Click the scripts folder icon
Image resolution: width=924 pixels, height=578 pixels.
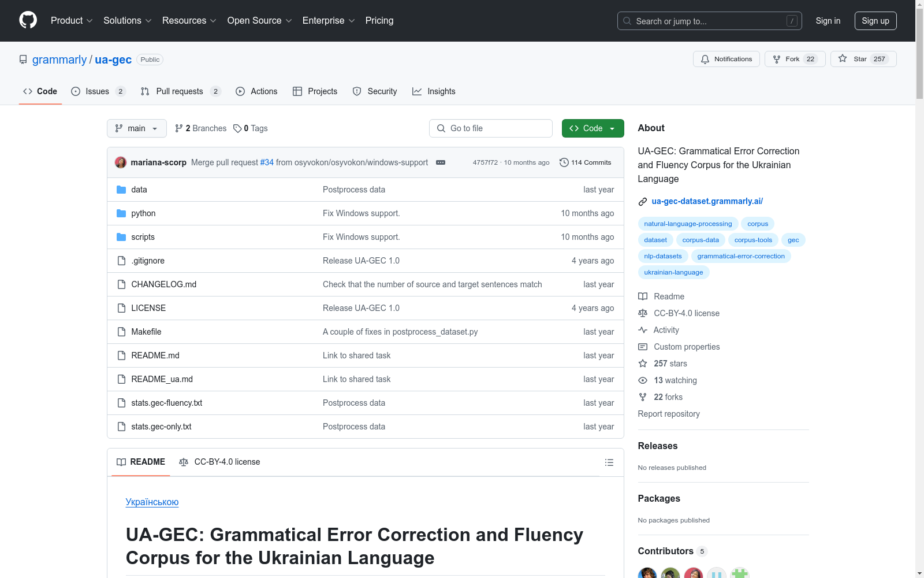click(x=121, y=237)
